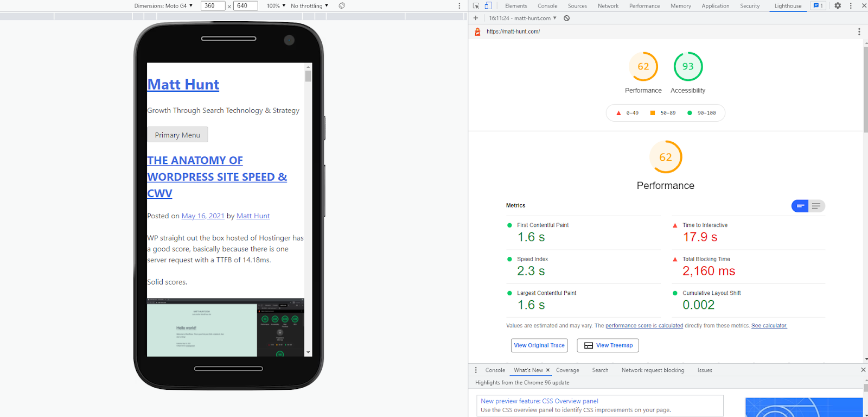Open the 100% zoom dropdown
868x417 pixels.
pos(276,5)
